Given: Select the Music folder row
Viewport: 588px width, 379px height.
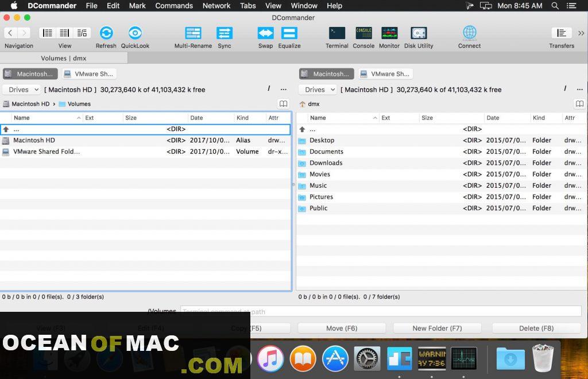Looking at the screenshot, I should click(442, 185).
